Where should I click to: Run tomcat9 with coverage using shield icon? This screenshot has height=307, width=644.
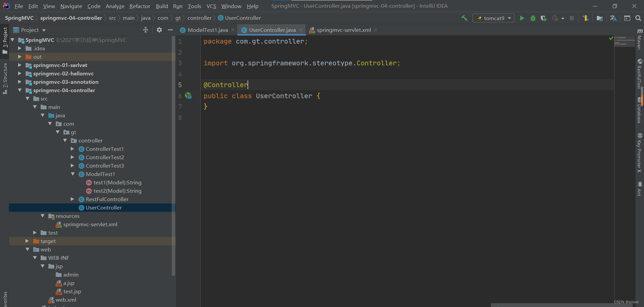click(543, 18)
